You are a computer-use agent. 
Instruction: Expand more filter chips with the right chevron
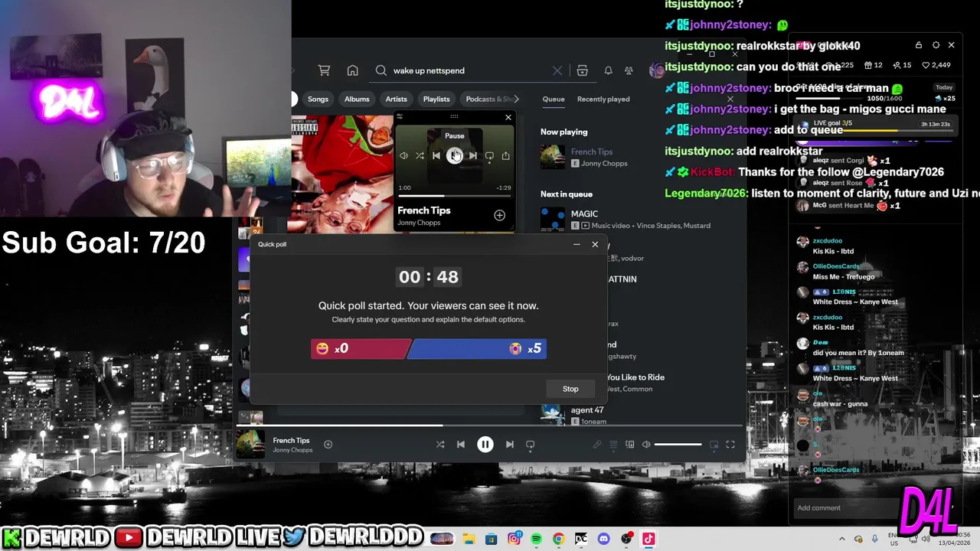pyautogui.click(x=516, y=99)
